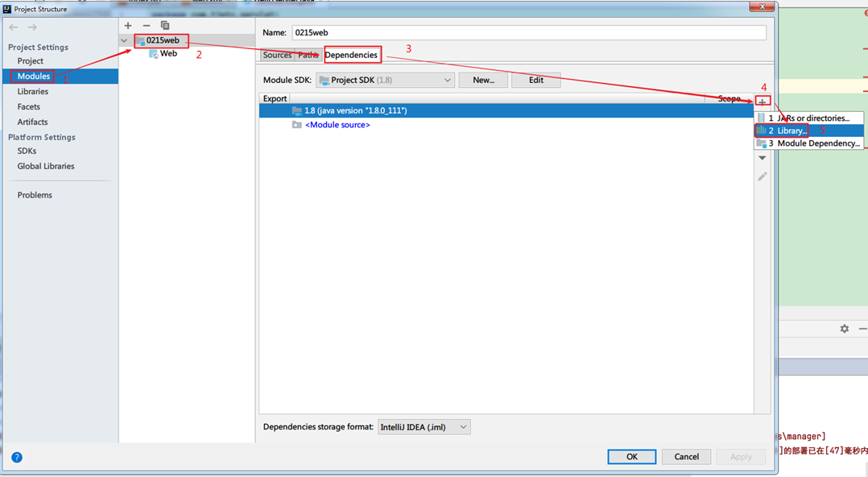Choose JARs or directories... menu item

[x=808, y=118]
